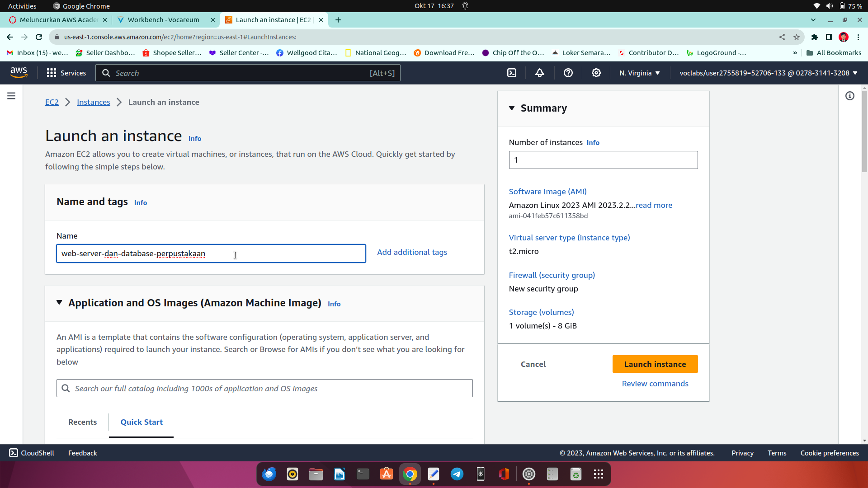This screenshot has width=868, height=488.
Task: Click the AWS logo home icon
Action: 19,73
